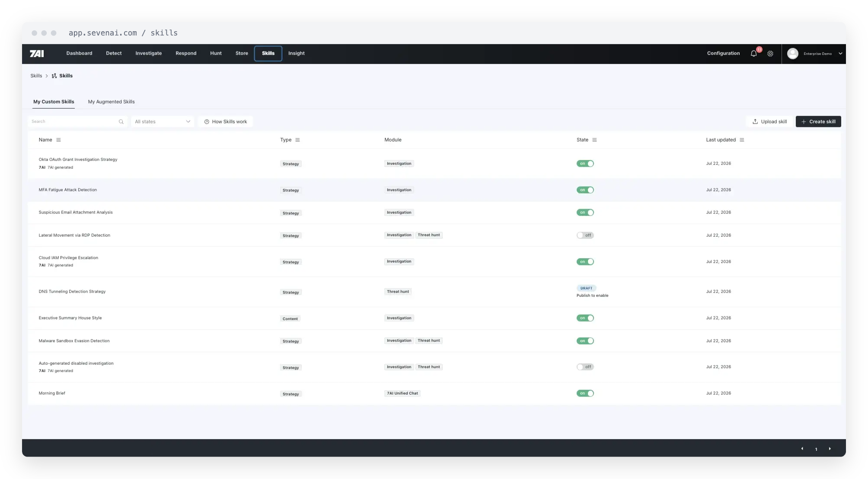Click the Enterprise Demo user avatar
The height and width of the screenshot is (479, 868).
click(x=792, y=54)
